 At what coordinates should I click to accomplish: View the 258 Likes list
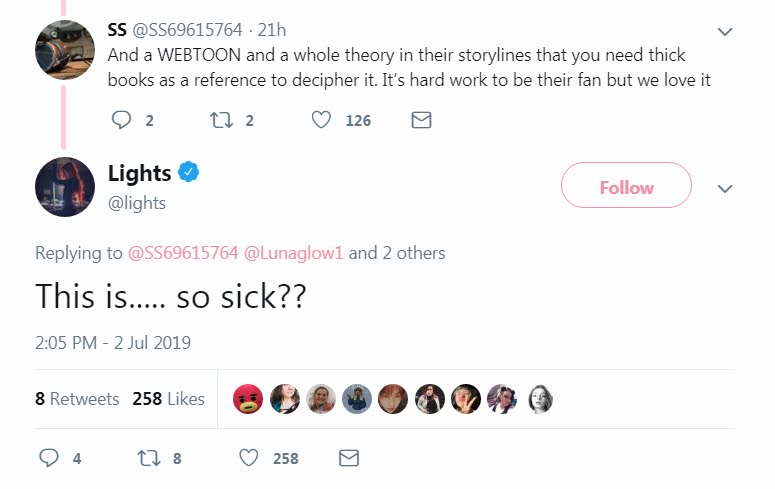[168, 398]
